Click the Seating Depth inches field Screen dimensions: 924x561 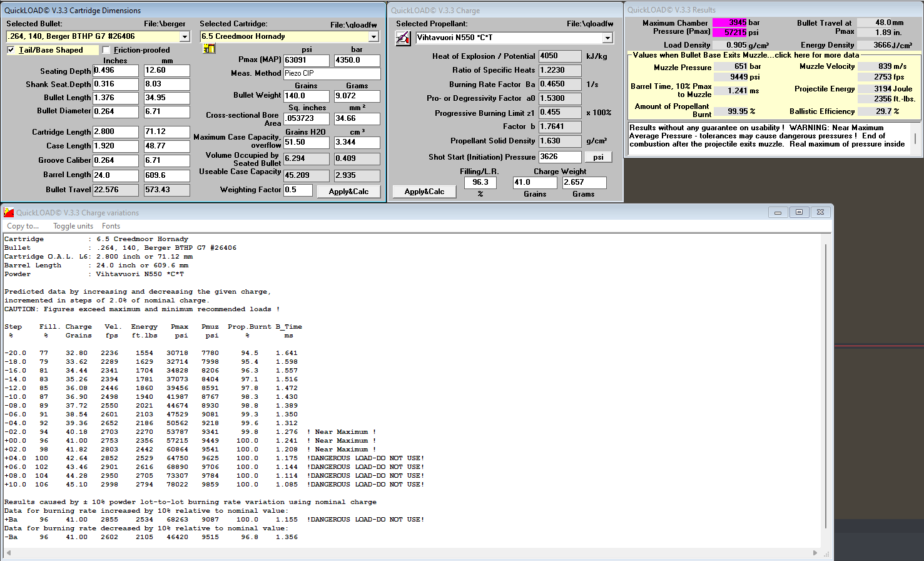[116, 70]
